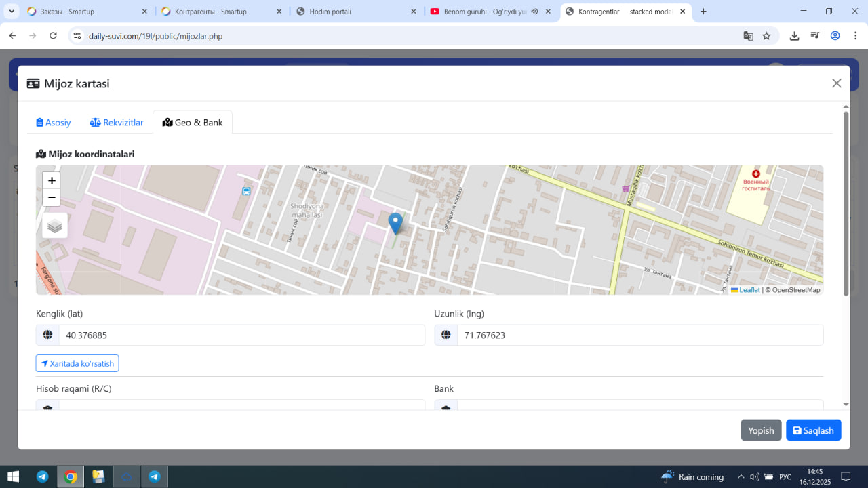Click the Google Translate icon in address bar
The image size is (868, 488).
pos(748,36)
